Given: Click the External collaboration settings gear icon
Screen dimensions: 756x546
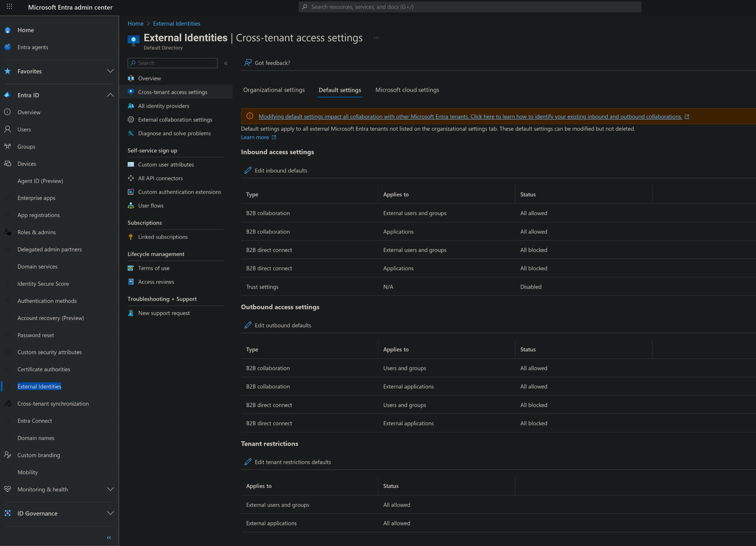Looking at the screenshot, I should point(131,119).
